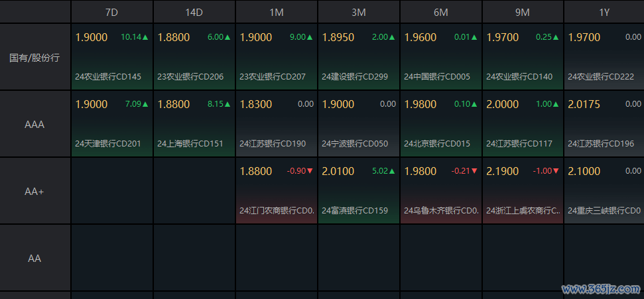Image resolution: width=644 pixels, height=299 pixels.
Task: Click the 2.0175 yield value
Action: [584, 104]
